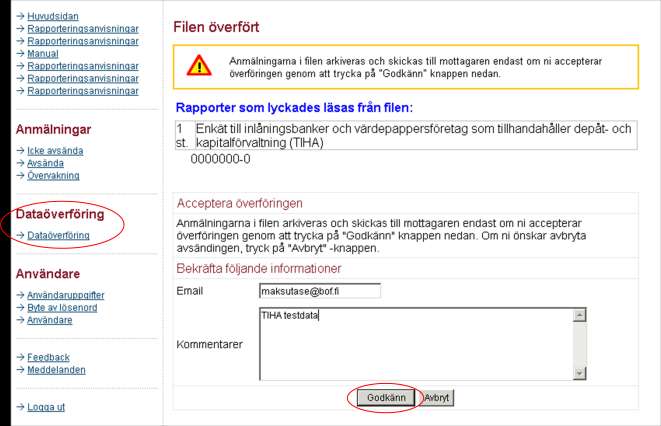Open the Användare link under Användare heading
The width and height of the screenshot is (661, 426).
coord(49,320)
